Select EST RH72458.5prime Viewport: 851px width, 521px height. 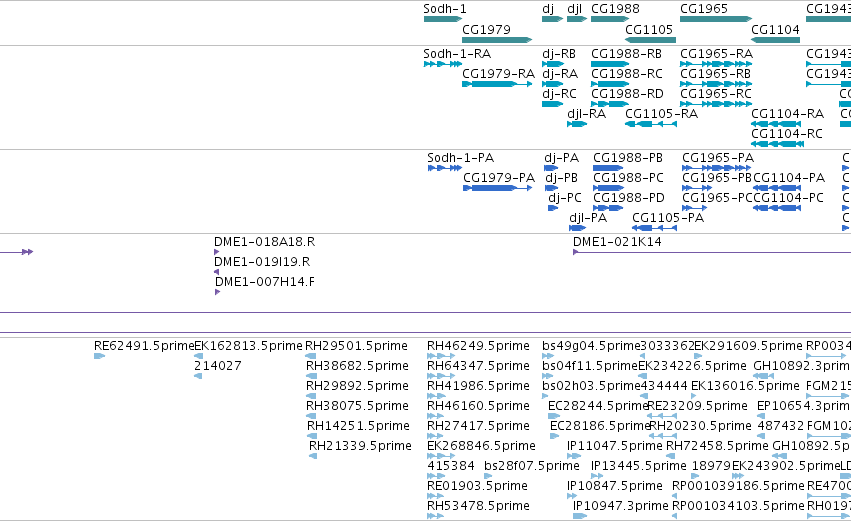pyautogui.click(x=669, y=457)
